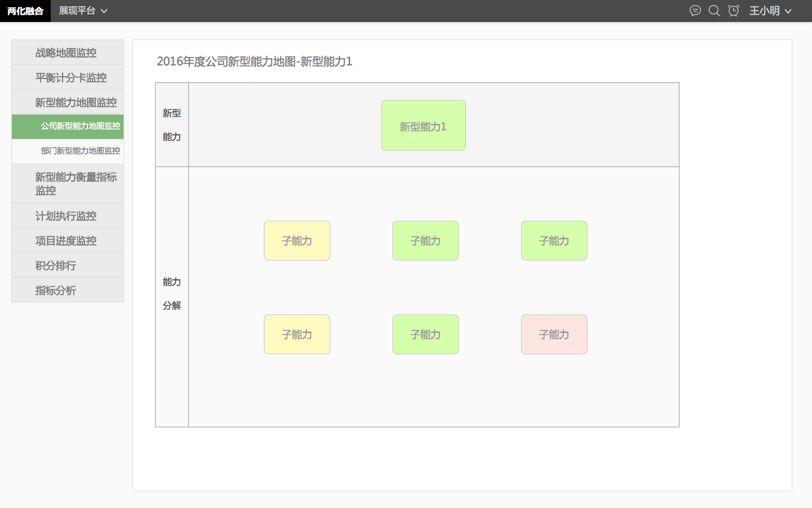Viewport: 812px width, 508px height.
Task: Click the map title 2016年度公司新型能力地图-新型能力1
Action: 255,62
